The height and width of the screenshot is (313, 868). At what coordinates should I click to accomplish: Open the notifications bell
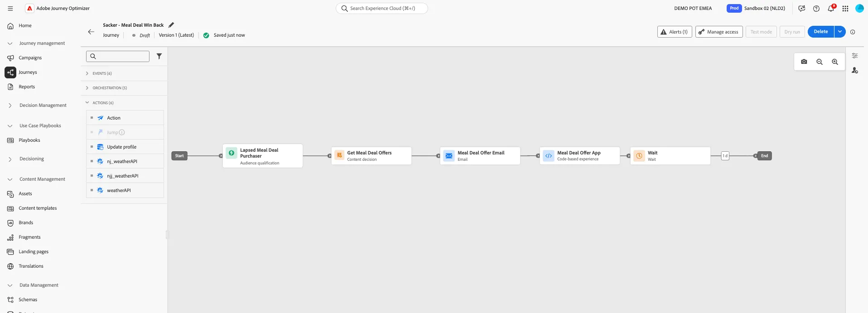(831, 8)
